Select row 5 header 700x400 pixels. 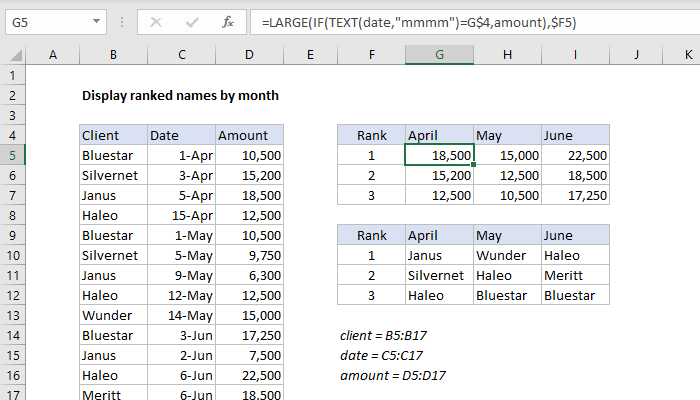(x=12, y=155)
